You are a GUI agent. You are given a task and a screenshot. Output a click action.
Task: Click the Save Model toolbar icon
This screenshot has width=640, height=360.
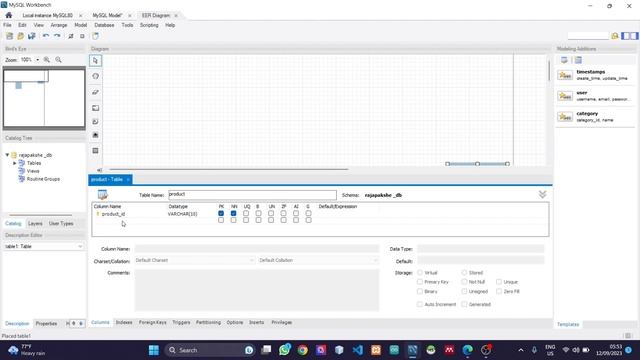31,36
